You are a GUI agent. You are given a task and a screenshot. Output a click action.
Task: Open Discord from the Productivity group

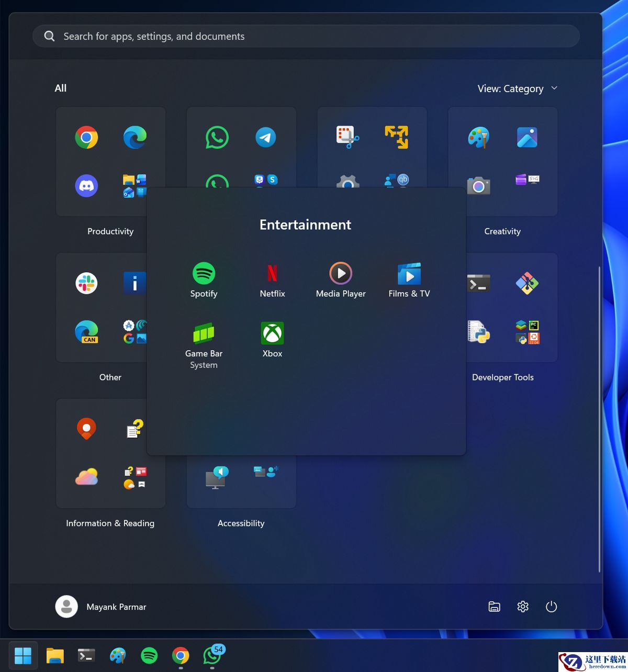click(x=86, y=186)
